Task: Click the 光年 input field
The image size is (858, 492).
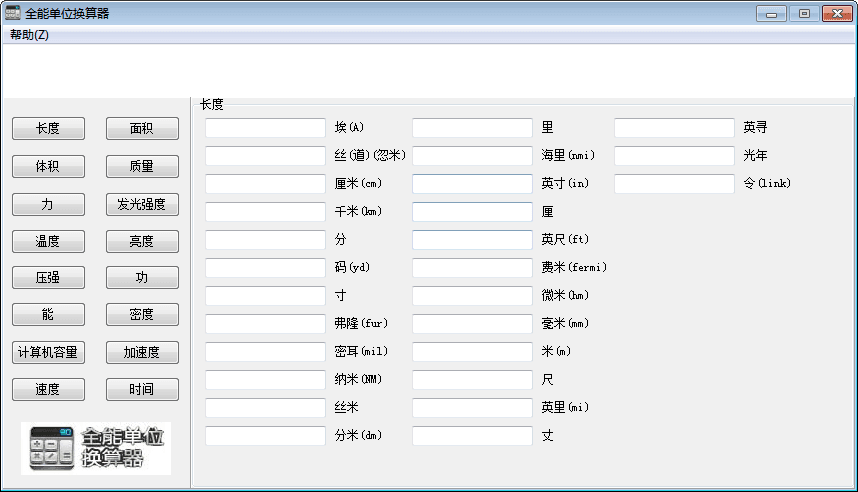Action: click(x=674, y=156)
